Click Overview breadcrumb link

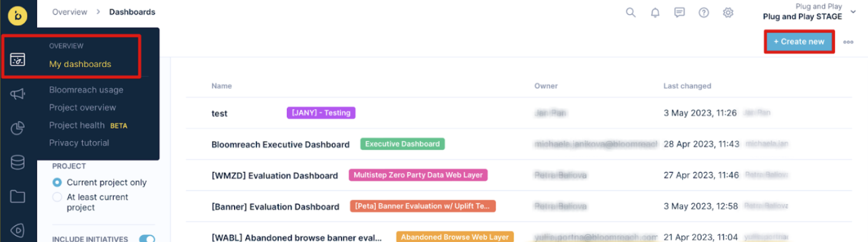coord(70,12)
